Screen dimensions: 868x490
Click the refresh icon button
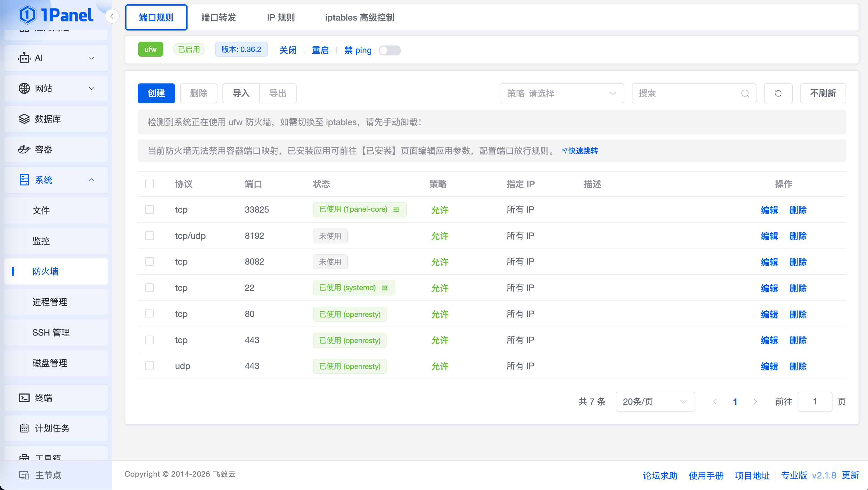click(778, 93)
